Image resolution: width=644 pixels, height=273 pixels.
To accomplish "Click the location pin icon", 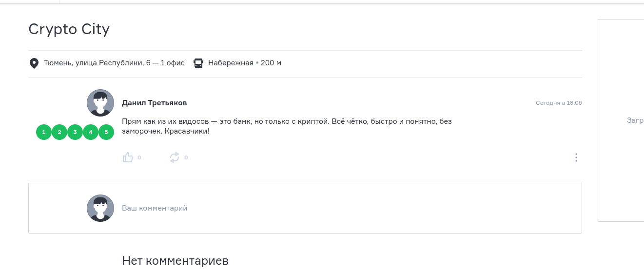I will 34,63.
